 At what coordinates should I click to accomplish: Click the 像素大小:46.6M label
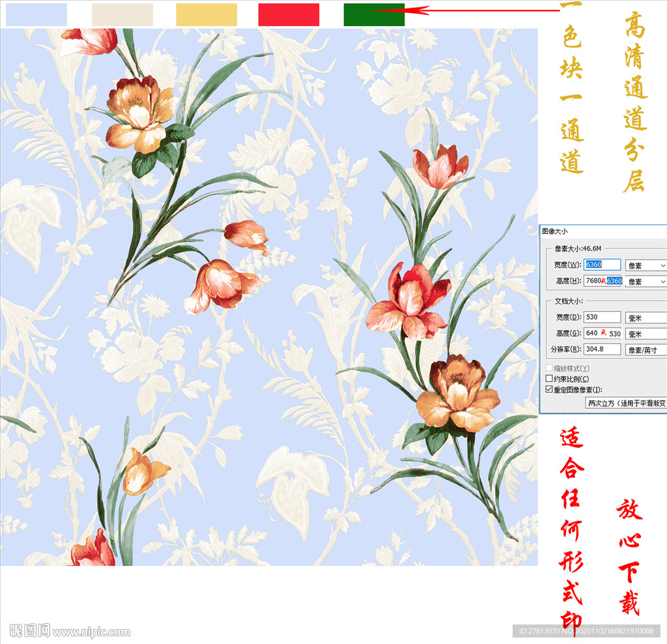coord(578,248)
